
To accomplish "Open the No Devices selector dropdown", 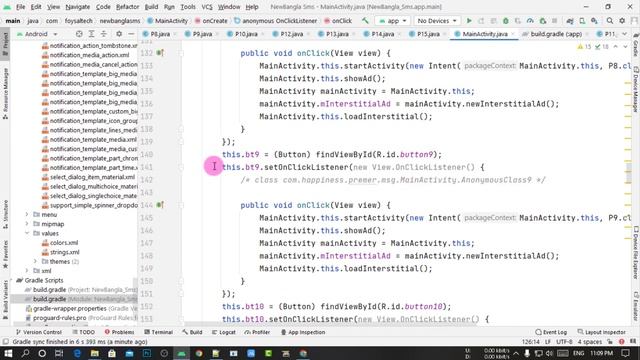I will (x=437, y=20).
